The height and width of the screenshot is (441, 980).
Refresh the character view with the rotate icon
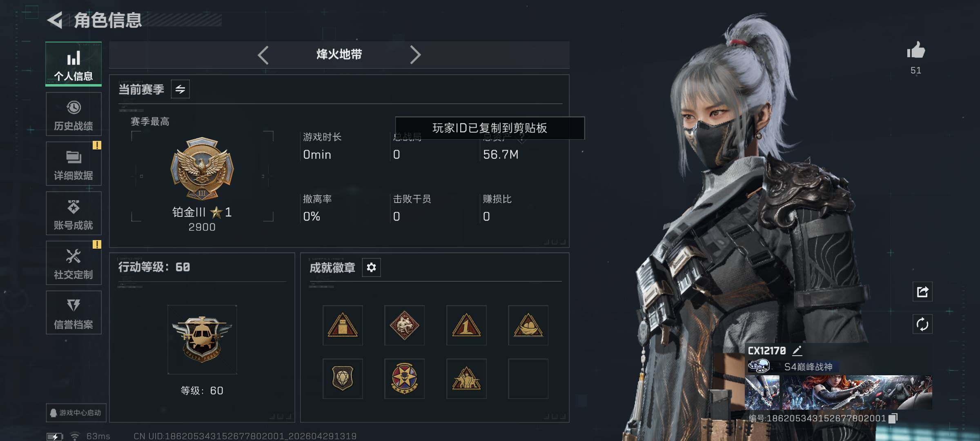[922, 324]
